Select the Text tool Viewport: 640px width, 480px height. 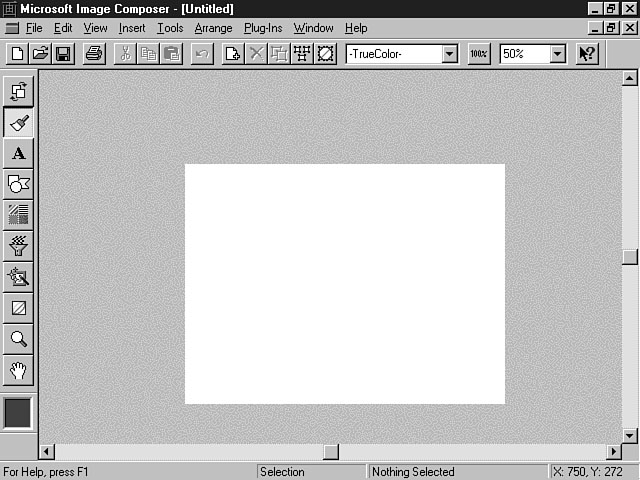tap(18, 153)
